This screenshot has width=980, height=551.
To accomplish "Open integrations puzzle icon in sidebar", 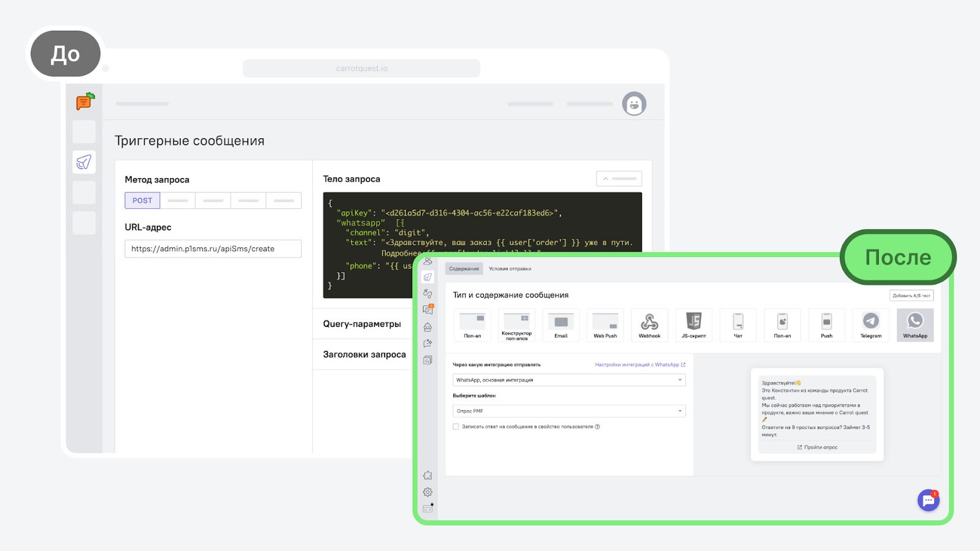I will [428, 476].
